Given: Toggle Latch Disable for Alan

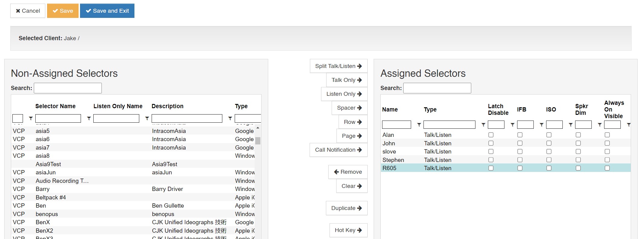Looking at the screenshot, I should click(x=491, y=135).
